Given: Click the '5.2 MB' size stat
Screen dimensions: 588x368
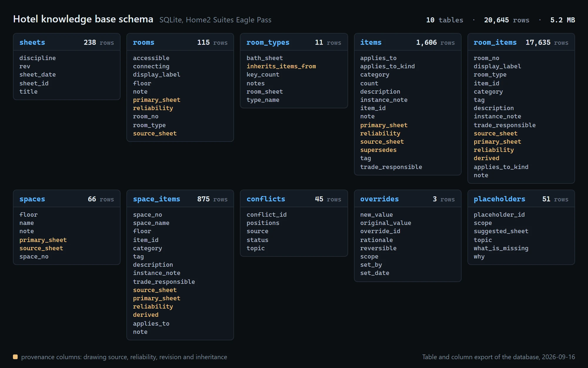Looking at the screenshot, I should [562, 20].
